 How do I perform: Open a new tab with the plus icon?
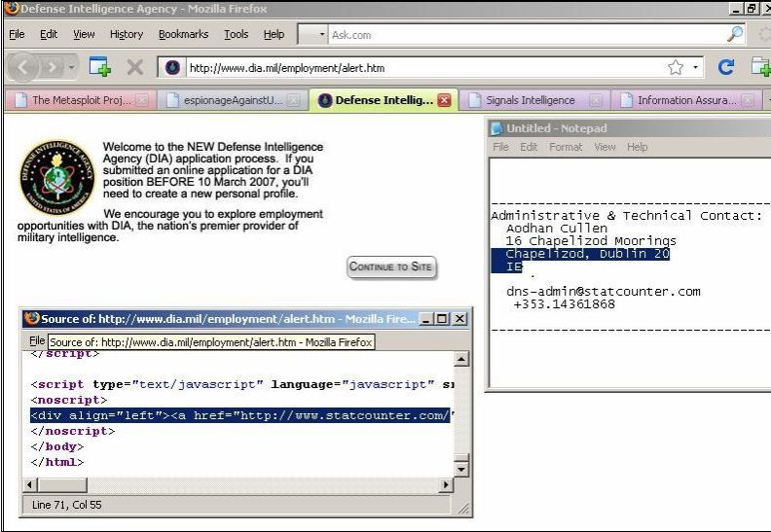(x=99, y=68)
